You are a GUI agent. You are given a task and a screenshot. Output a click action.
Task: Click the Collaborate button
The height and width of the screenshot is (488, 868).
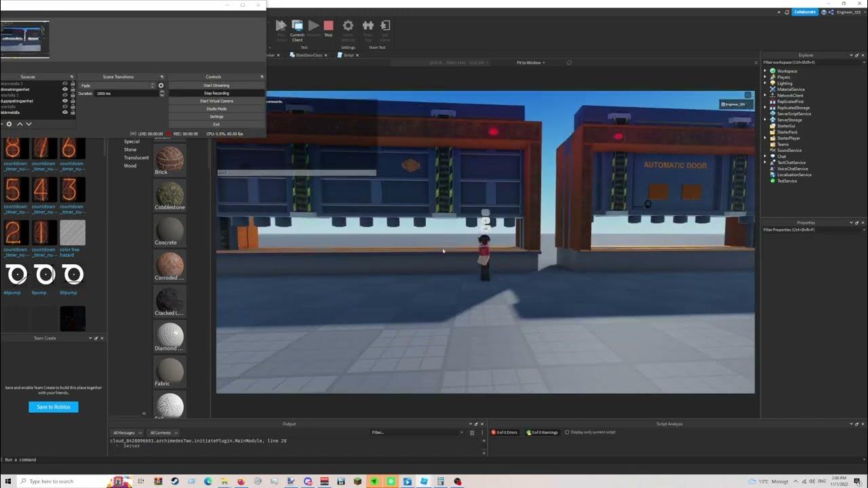tap(805, 12)
